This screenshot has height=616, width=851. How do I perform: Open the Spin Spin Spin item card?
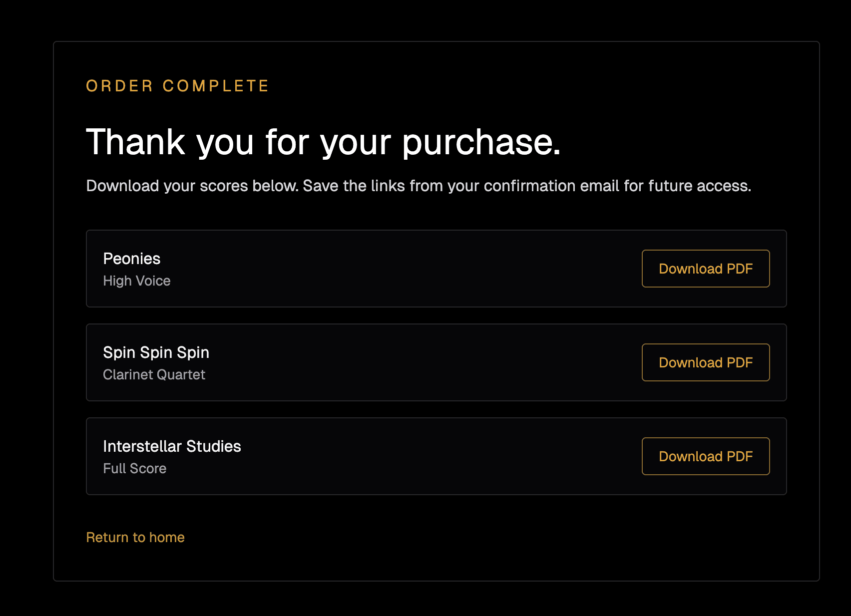click(400, 362)
